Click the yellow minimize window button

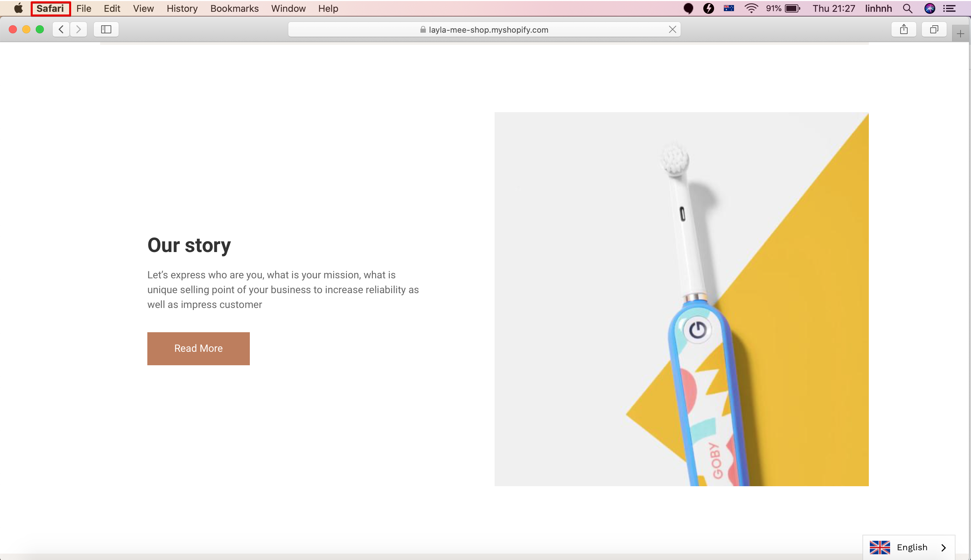coord(26,30)
